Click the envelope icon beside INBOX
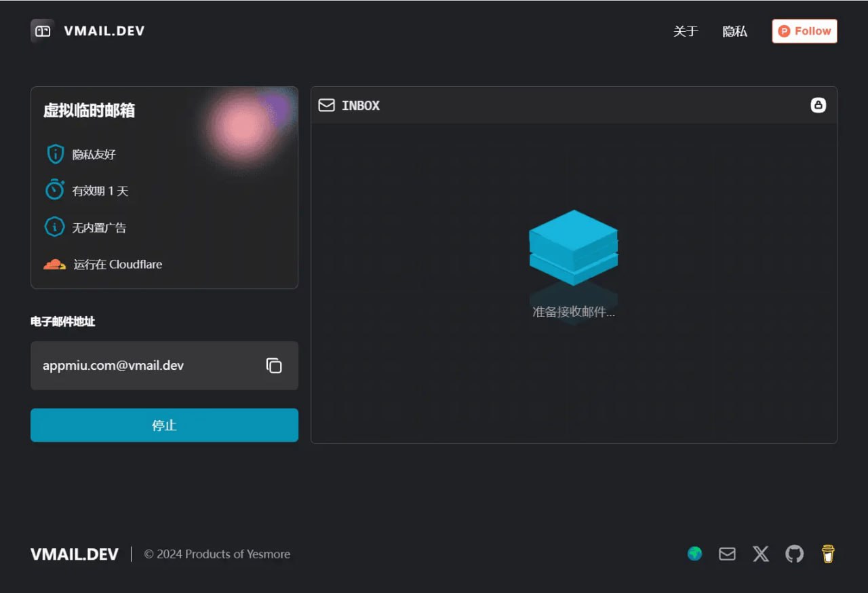The image size is (868, 593). [327, 105]
